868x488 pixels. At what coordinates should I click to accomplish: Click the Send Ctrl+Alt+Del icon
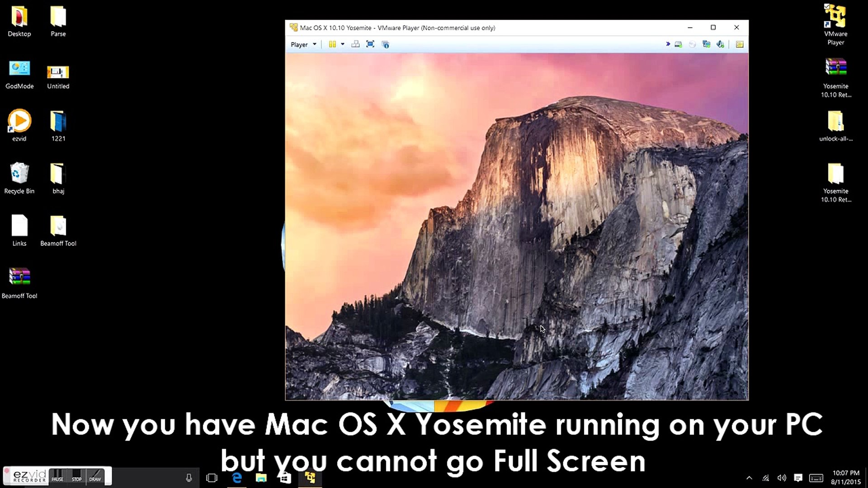(355, 44)
